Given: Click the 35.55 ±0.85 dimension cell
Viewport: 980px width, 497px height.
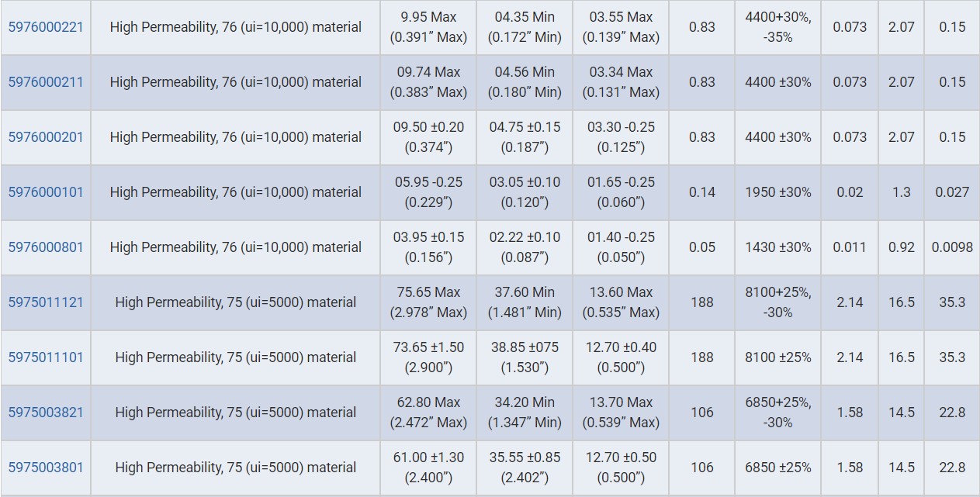Looking at the screenshot, I should 525,468.
